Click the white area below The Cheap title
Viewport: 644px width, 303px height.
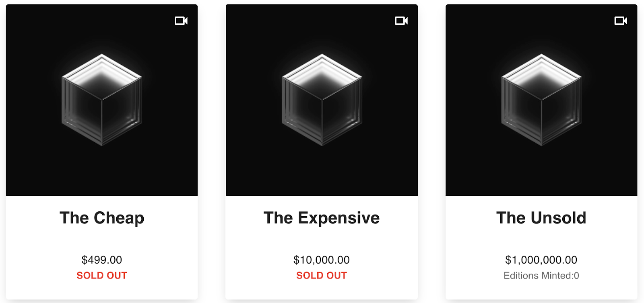tap(102, 240)
